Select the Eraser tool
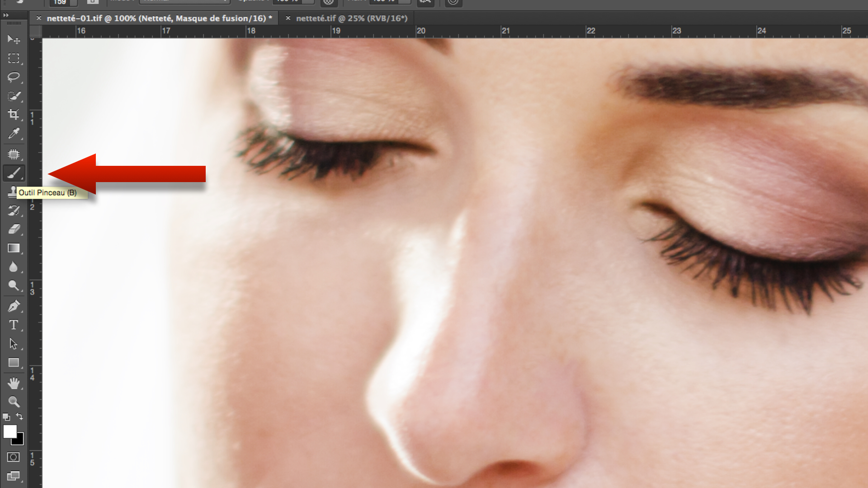Image resolution: width=868 pixels, height=488 pixels. point(14,229)
